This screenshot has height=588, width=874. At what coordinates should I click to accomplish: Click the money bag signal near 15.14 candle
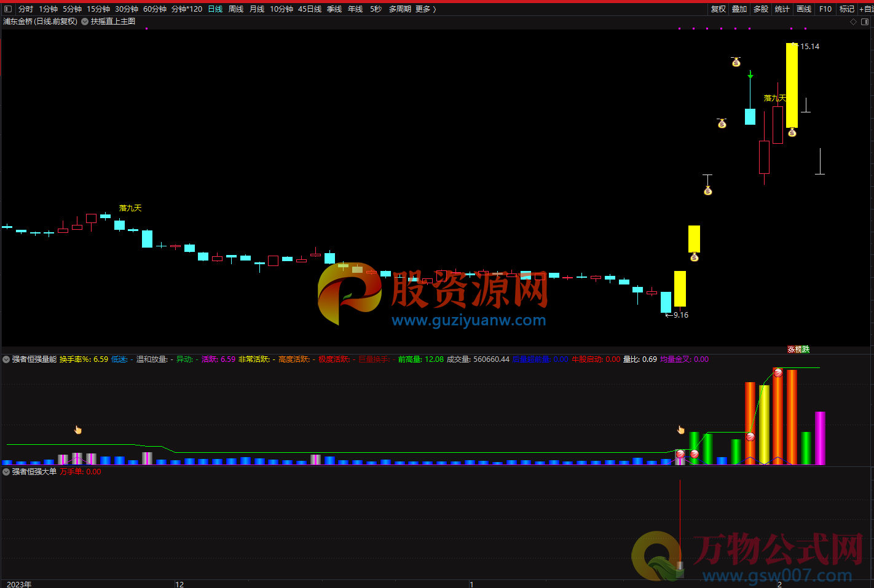pyautogui.click(x=792, y=132)
